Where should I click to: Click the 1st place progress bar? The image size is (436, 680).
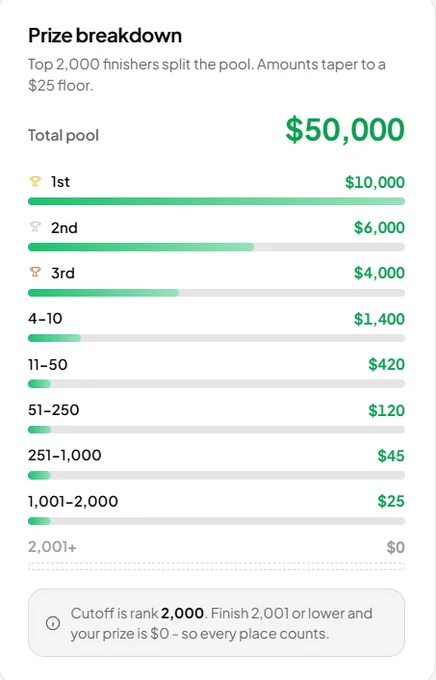[x=216, y=201]
